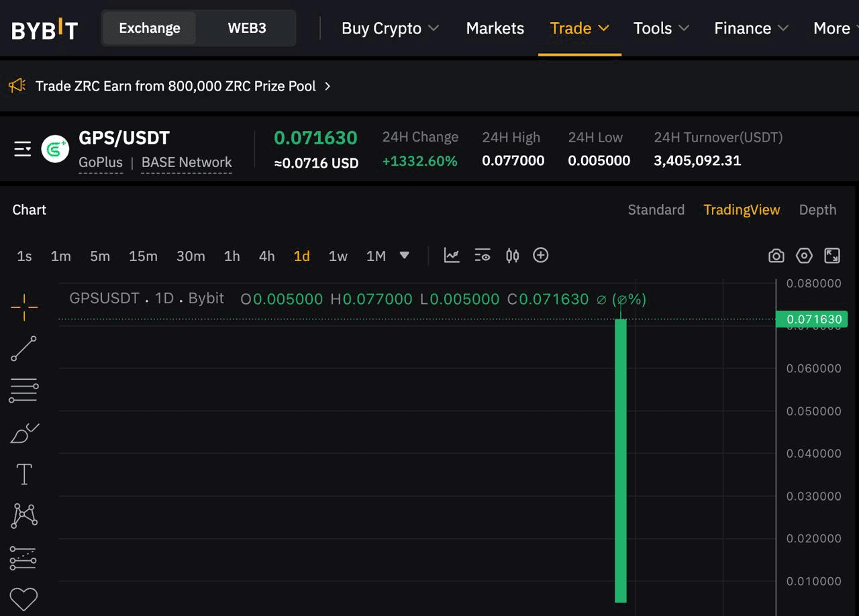This screenshot has width=859, height=616.
Task: Click the +1332.60% 24H change value
Action: [x=419, y=161]
